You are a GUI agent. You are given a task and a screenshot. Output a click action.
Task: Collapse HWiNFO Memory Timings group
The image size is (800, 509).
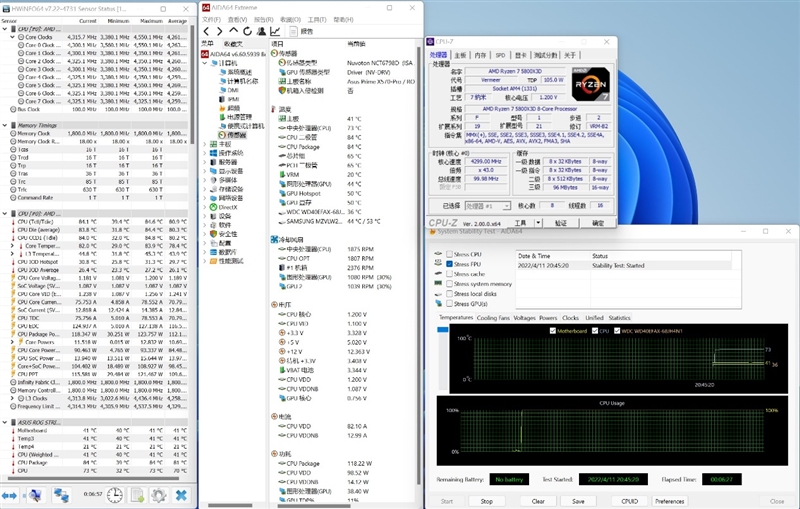(5, 125)
